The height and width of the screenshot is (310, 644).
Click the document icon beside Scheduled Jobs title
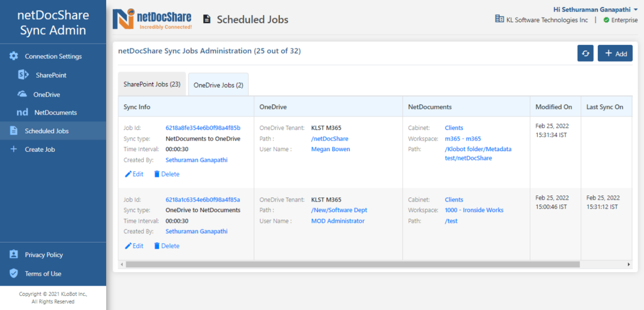pyautogui.click(x=207, y=19)
